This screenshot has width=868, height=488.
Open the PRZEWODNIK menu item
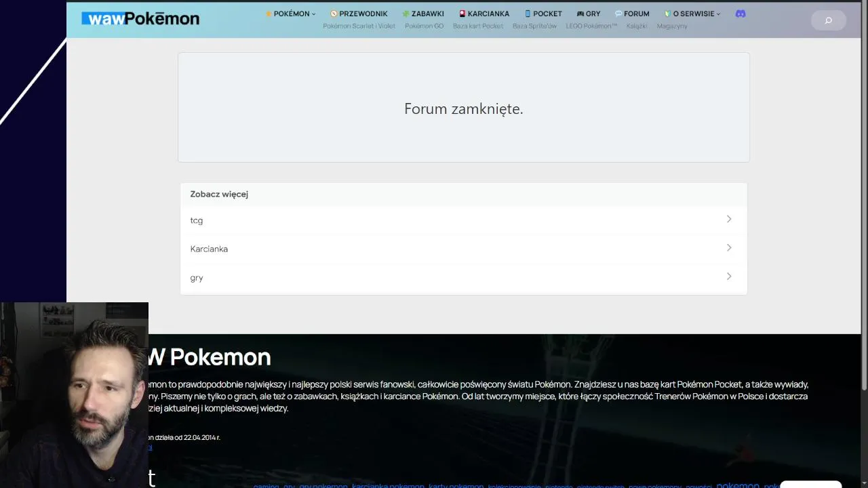pyautogui.click(x=359, y=14)
